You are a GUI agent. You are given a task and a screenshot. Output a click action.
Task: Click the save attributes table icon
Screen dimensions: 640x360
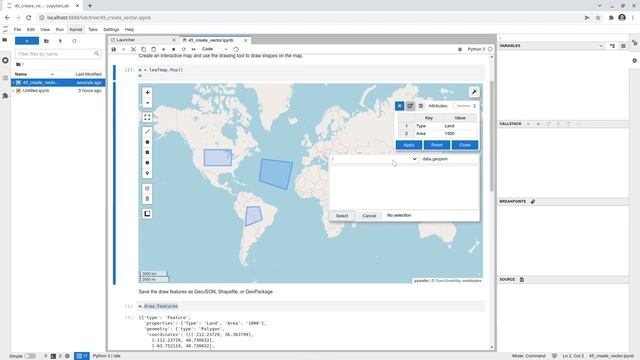pos(421,106)
